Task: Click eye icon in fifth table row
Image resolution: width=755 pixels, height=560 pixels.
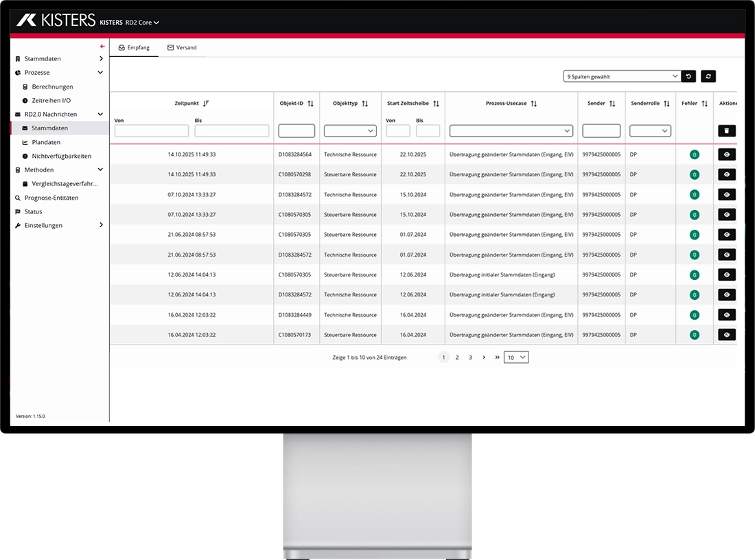Action: [x=727, y=235]
